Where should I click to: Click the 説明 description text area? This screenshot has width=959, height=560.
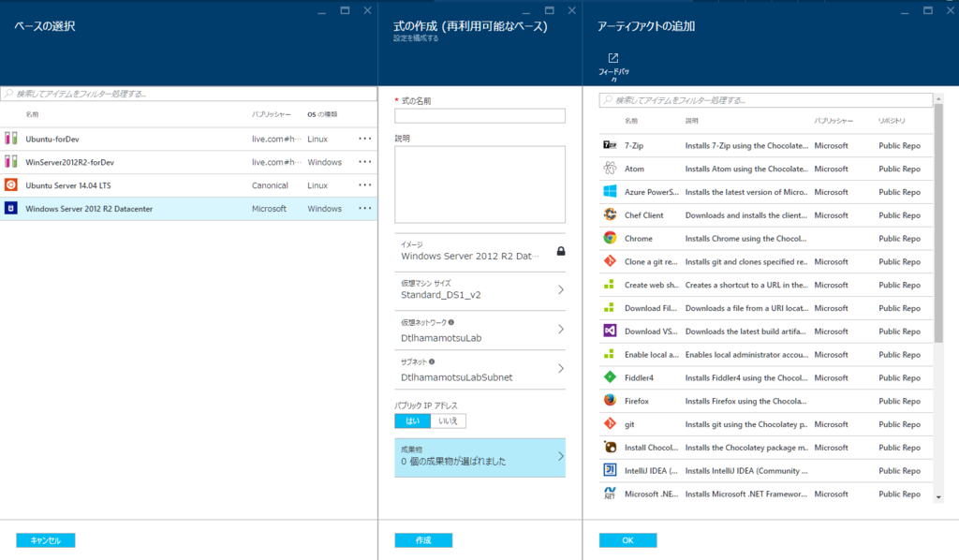point(480,184)
